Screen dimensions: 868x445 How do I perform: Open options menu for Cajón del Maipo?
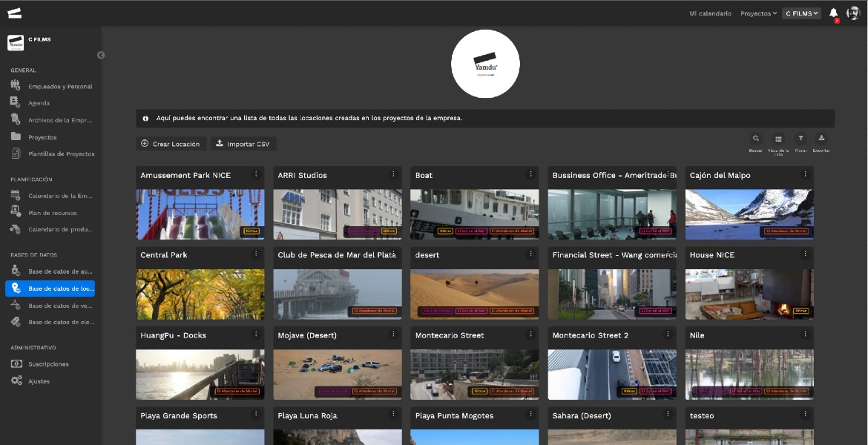(x=805, y=174)
